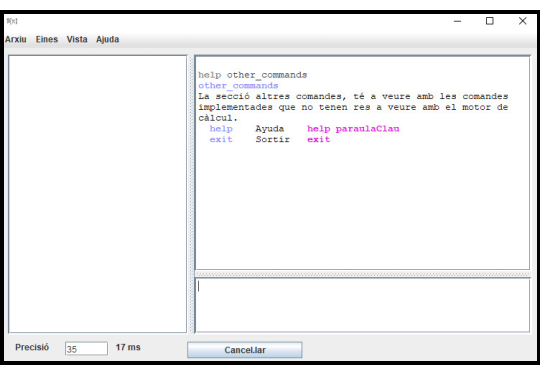
Task: Click the Precisió label
Action: point(32,347)
